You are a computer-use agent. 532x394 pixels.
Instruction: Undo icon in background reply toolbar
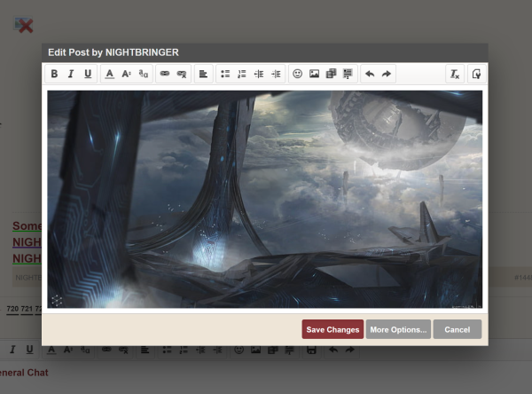[x=333, y=350]
